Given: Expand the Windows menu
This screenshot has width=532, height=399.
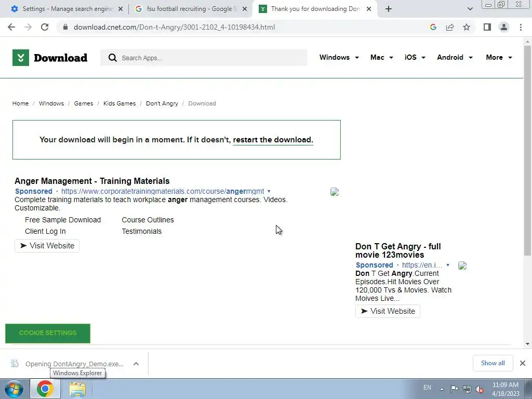Looking at the screenshot, I should pyautogui.click(x=339, y=57).
